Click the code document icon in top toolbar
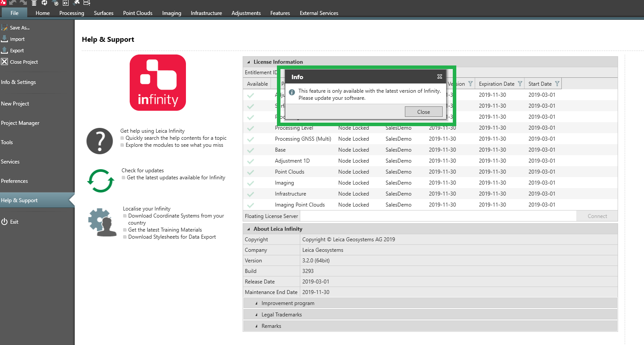Viewport: 644px width, 345px height. coord(65,3)
